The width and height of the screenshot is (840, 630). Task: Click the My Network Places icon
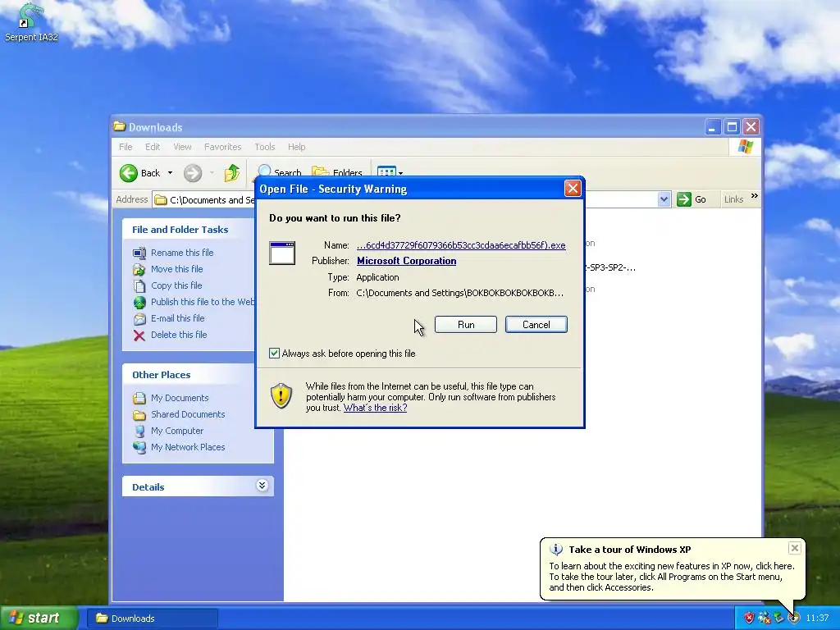point(139,447)
